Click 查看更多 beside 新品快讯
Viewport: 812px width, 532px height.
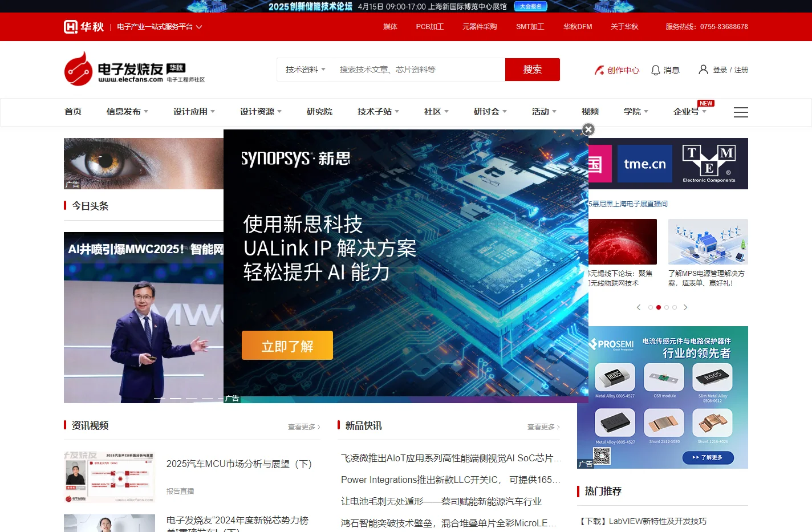[543, 427]
